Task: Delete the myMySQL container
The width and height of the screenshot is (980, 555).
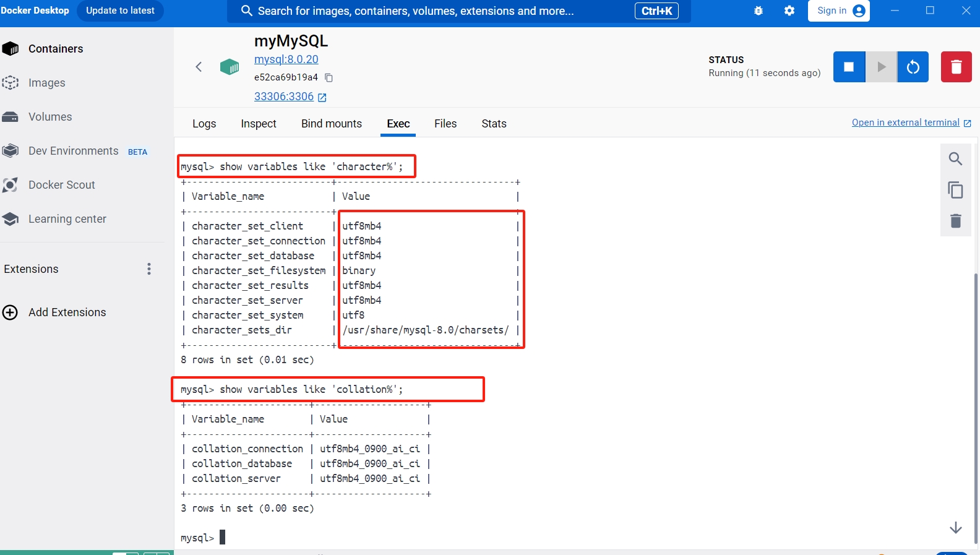Action: tap(956, 67)
